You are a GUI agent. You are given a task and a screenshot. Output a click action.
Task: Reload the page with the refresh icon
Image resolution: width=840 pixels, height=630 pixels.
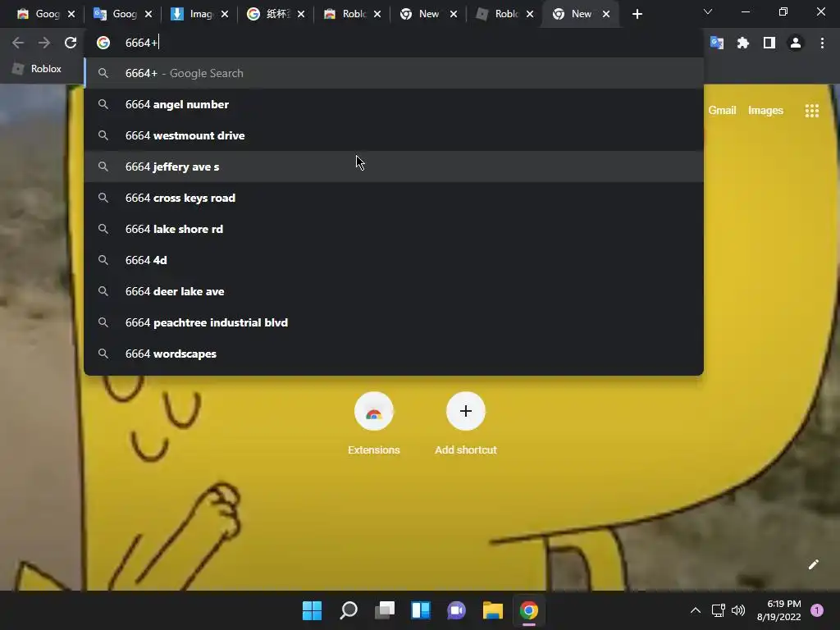click(71, 43)
